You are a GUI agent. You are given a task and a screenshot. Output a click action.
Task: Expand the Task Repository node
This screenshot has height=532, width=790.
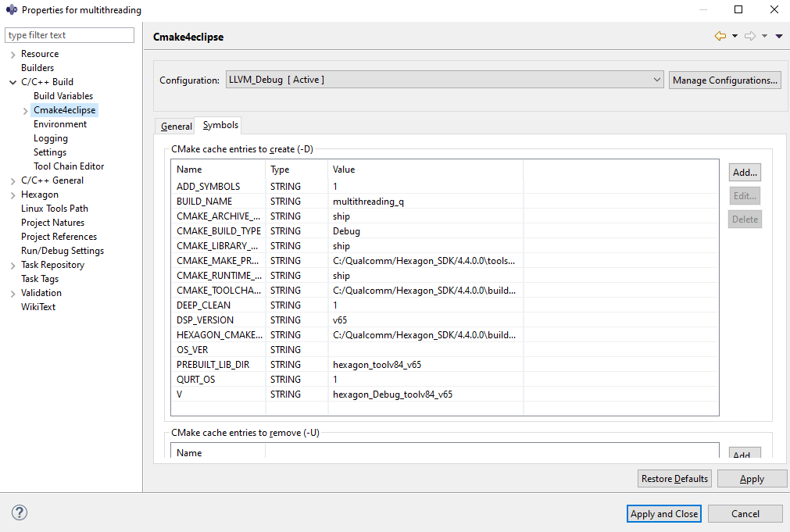(13, 266)
